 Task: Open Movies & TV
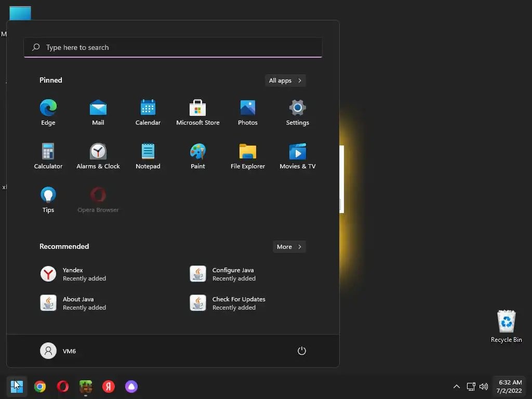298,156
